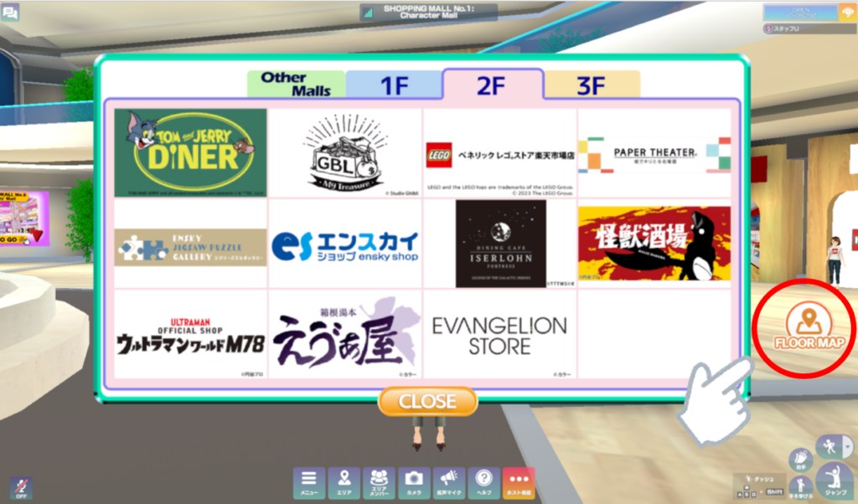Select the running figure emote icon
Image resolution: width=858 pixels, height=504 pixels.
(830, 446)
